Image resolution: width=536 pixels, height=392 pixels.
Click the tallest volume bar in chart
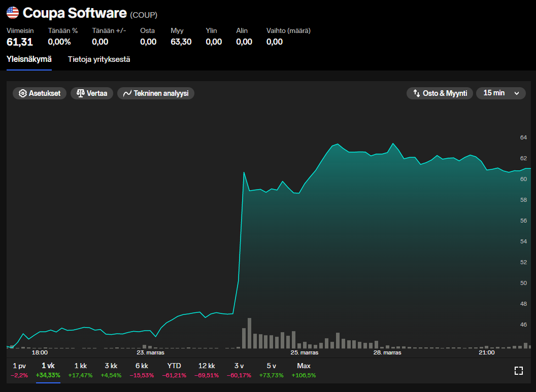[249, 333]
